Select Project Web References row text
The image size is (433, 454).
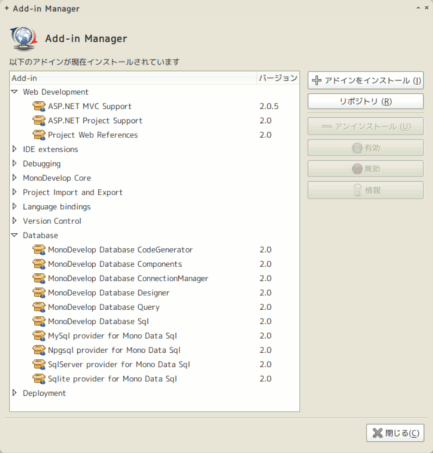[x=93, y=135]
